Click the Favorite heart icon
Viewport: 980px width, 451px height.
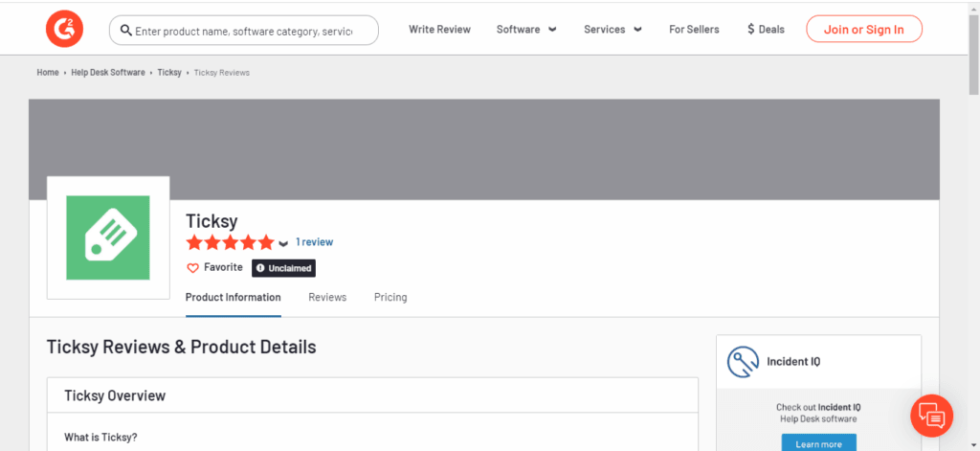click(x=193, y=268)
